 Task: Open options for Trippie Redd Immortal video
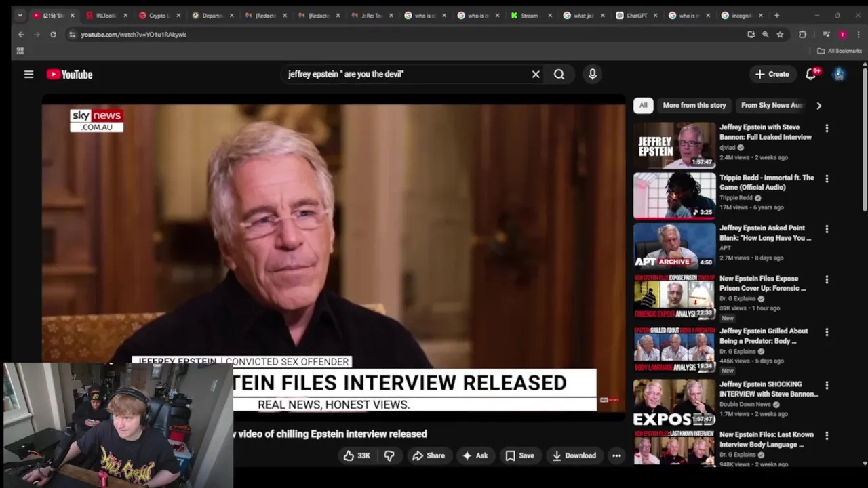tap(826, 178)
